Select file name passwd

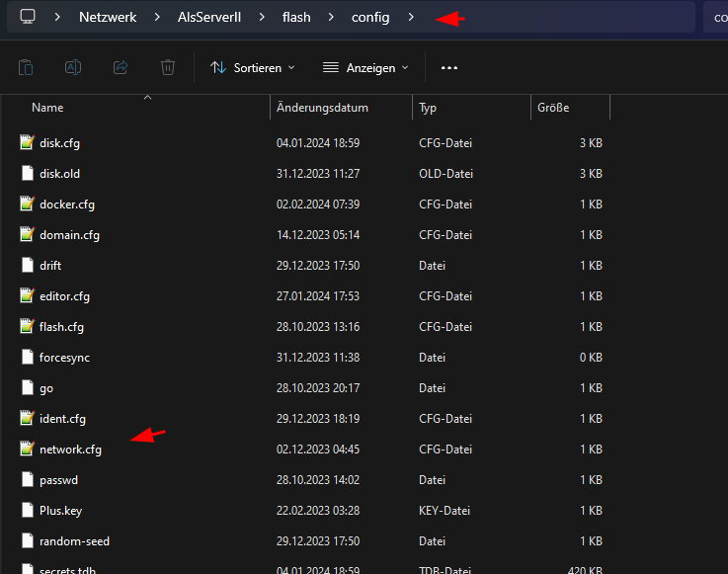pos(58,480)
